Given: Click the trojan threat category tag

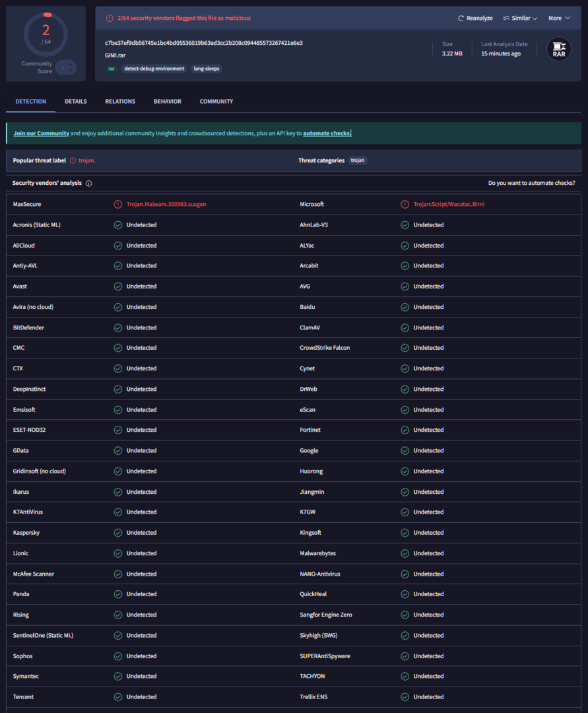Looking at the screenshot, I should 358,160.
